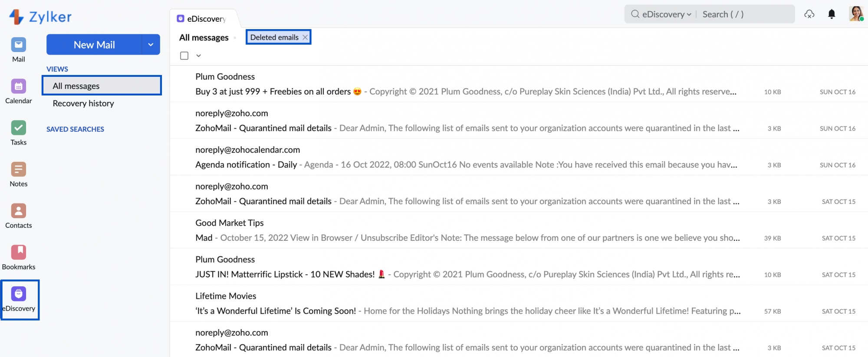Remove the Deleted emails filter chip
This screenshot has width=868, height=357.
[305, 37]
